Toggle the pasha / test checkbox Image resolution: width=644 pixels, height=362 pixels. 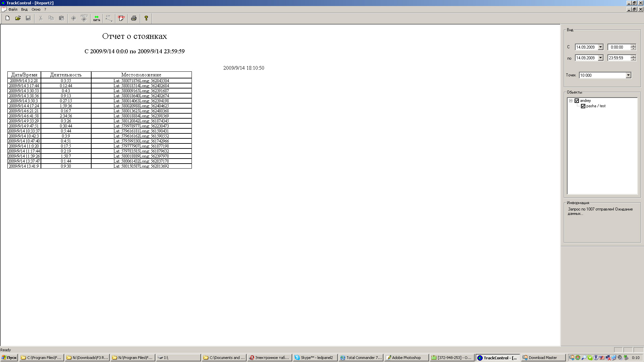583,106
